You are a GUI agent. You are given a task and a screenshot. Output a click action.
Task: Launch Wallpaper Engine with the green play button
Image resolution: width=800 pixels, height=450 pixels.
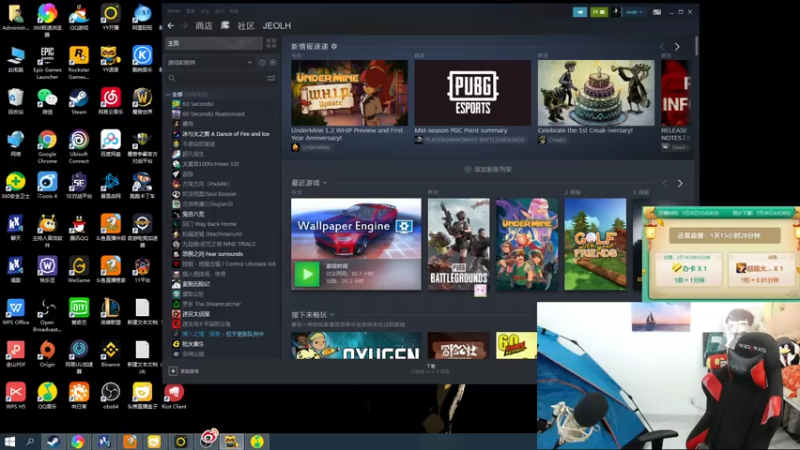tap(307, 274)
